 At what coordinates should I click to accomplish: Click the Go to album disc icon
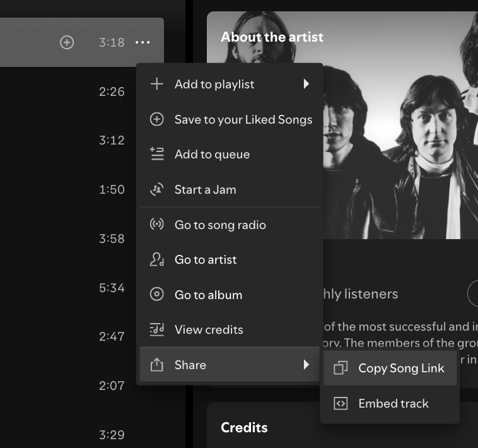(156, 295)
